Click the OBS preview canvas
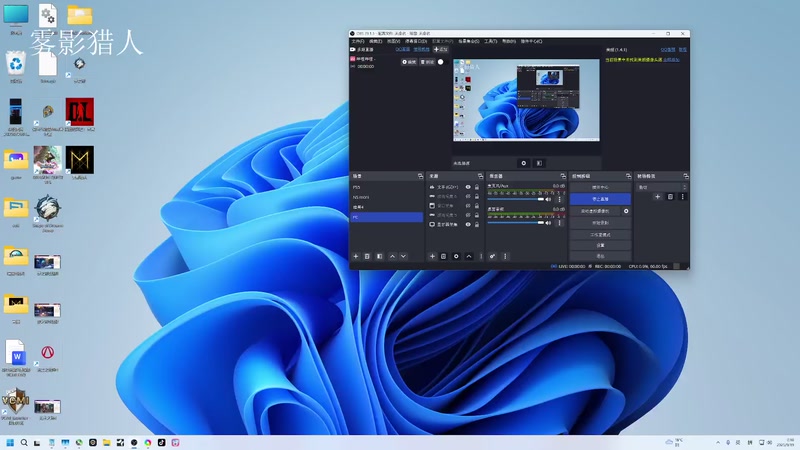The height and width of the screenshot is (450, 800). click(527, 100)
